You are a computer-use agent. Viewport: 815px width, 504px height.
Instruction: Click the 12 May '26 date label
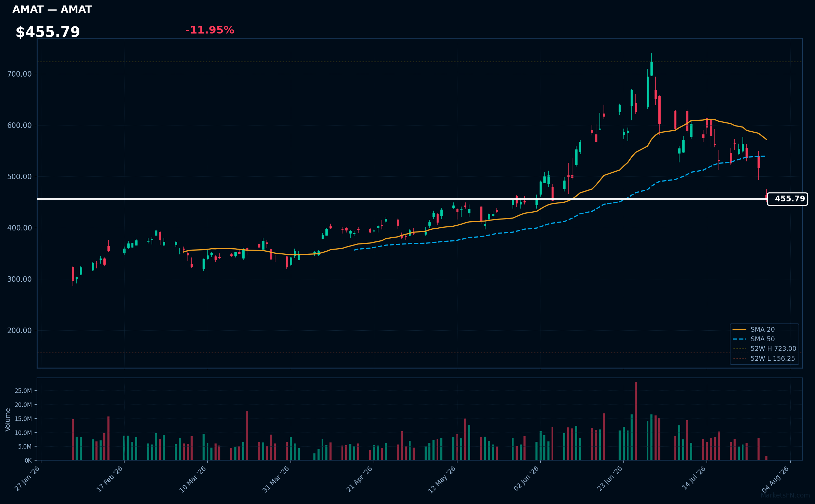442,479
